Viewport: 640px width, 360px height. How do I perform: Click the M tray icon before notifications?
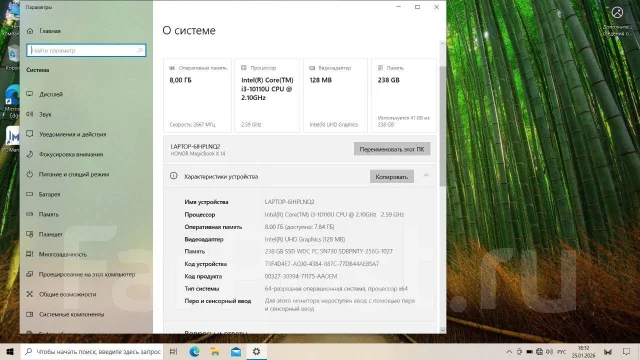point(608,352)
